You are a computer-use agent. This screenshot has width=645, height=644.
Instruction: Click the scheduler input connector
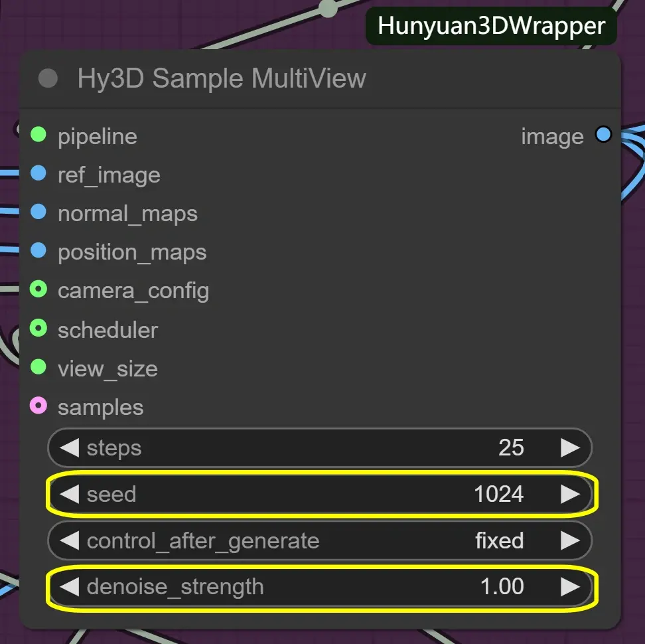pyautogui.click(x=38, y=328)
